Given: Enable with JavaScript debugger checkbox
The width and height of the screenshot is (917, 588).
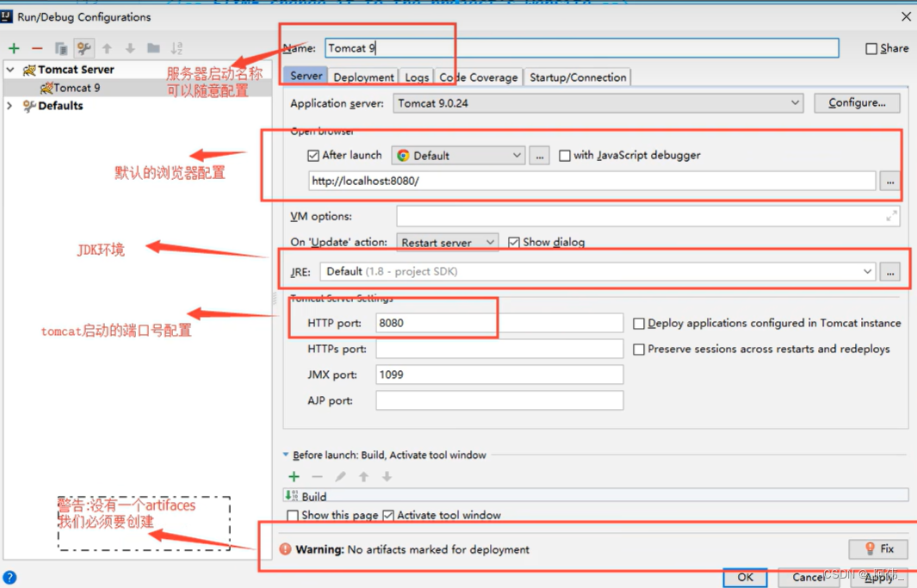Looking at the screenshot, I should point(565,156).
